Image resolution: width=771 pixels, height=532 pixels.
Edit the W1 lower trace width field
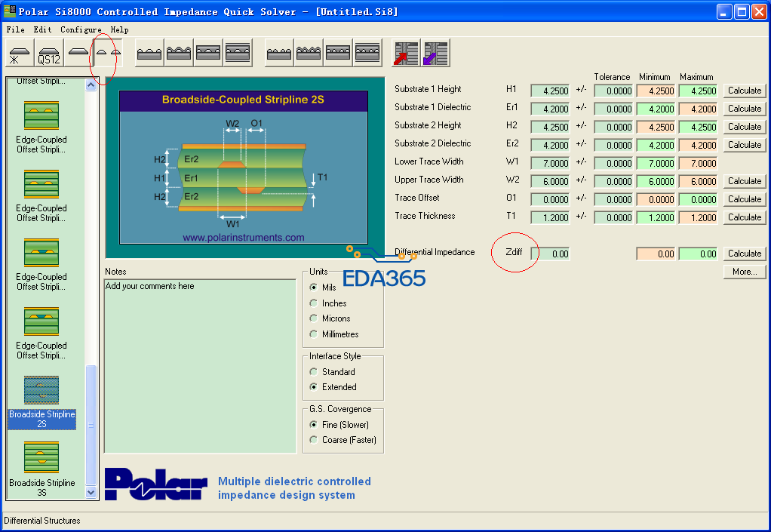[550, 163]
